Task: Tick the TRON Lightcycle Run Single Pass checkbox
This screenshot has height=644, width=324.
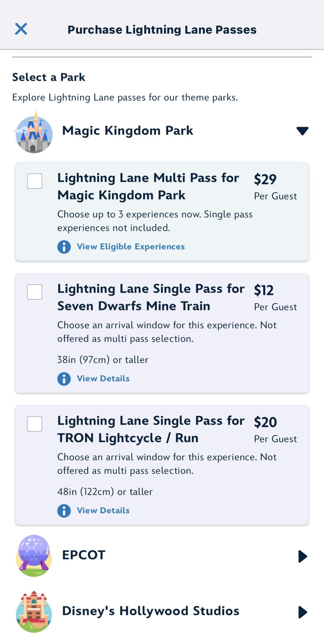Action: pyautogui.click(x=35, y=424)
